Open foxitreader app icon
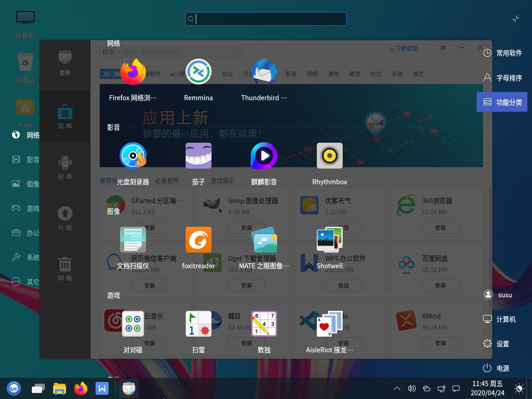Screen dimensions: 532x399 pyautogui.click(x=199, y=240)
